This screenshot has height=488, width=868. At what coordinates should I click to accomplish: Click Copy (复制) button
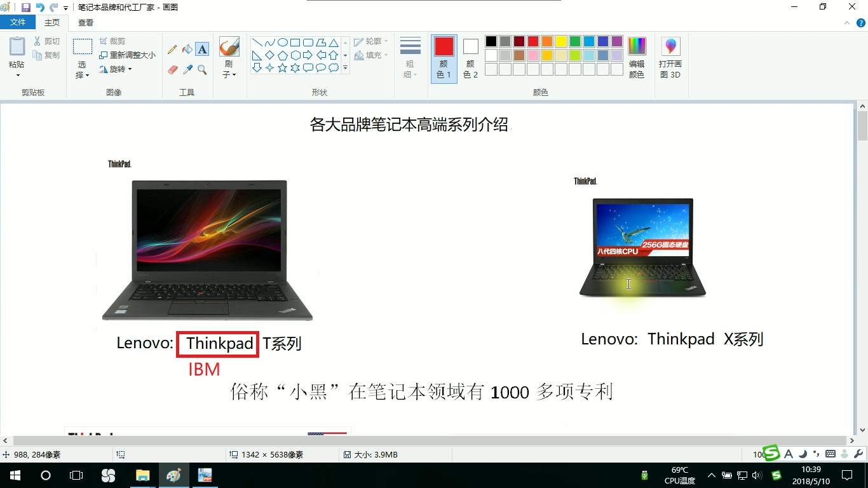pos(47,55)
